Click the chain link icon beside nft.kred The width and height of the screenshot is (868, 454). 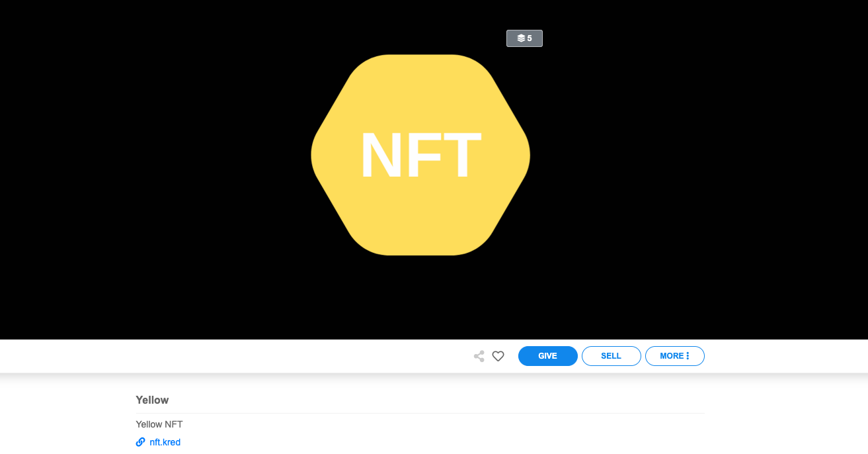[140, 442]
